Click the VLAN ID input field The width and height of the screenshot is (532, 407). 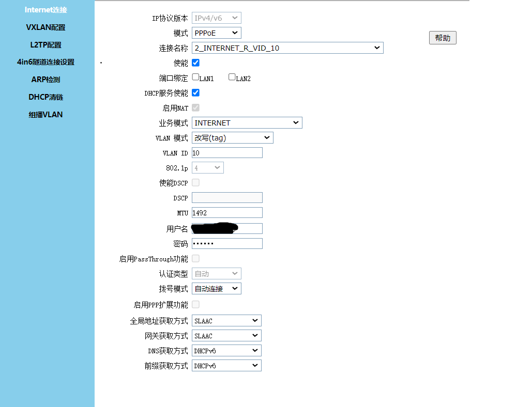(227, 153)
